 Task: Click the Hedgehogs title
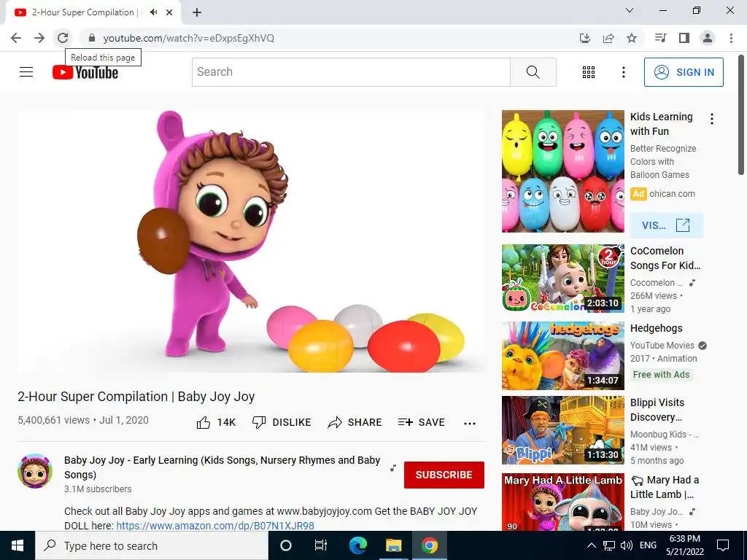point(656,328)
